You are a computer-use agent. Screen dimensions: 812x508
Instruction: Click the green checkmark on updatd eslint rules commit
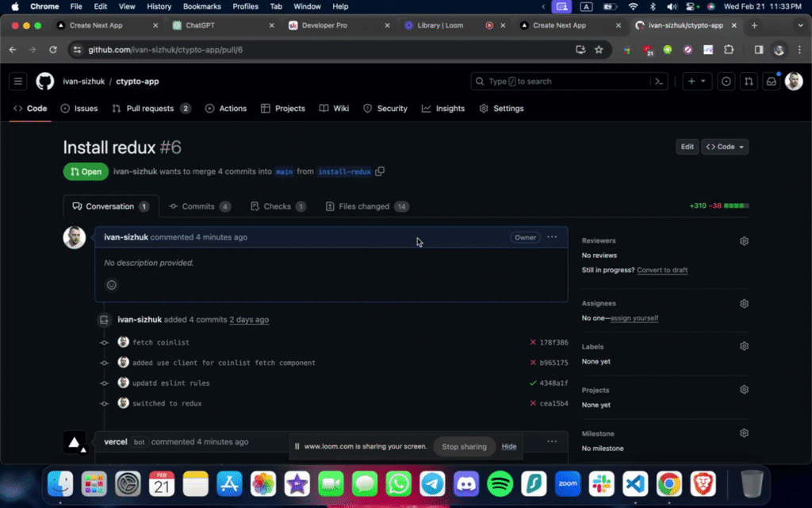pos(533,381)
